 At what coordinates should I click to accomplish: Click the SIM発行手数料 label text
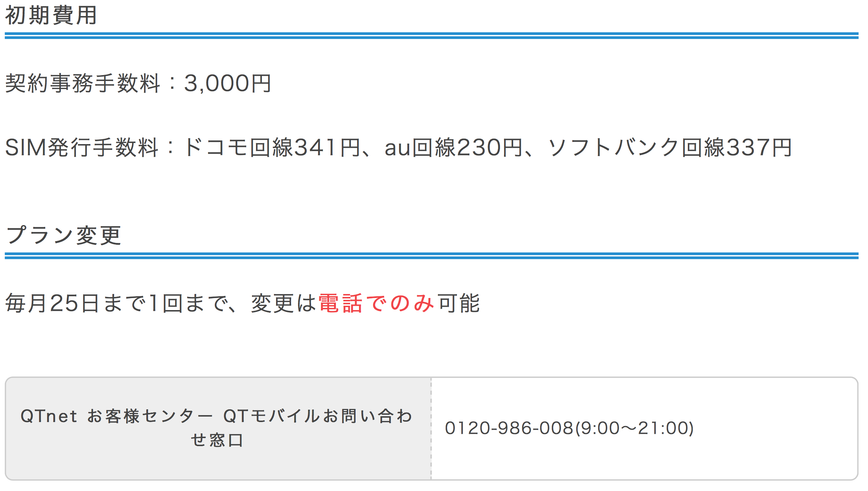tap(82, 147)
